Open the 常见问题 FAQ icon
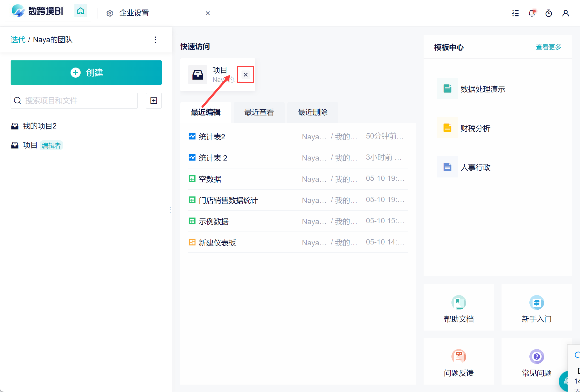Viewport: 580px width, 392px height. tap(537, 357)
